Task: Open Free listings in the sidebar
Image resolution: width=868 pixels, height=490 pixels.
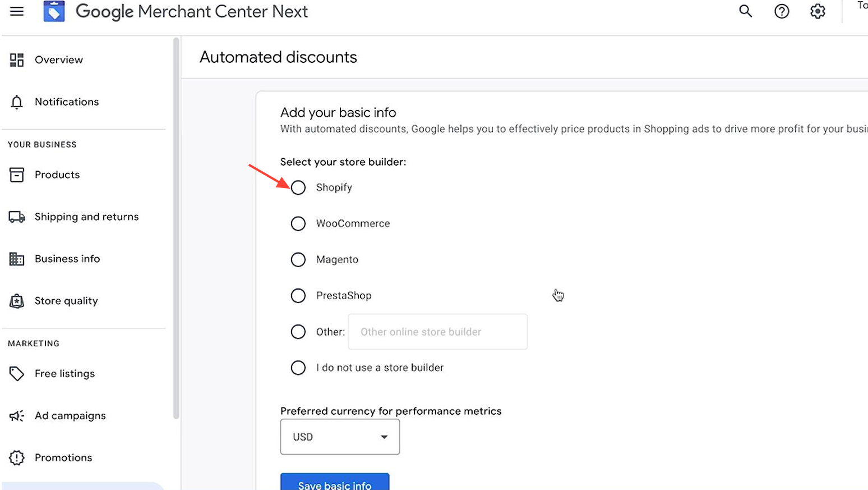Action: pyautogui.click(x=64, y=374)
